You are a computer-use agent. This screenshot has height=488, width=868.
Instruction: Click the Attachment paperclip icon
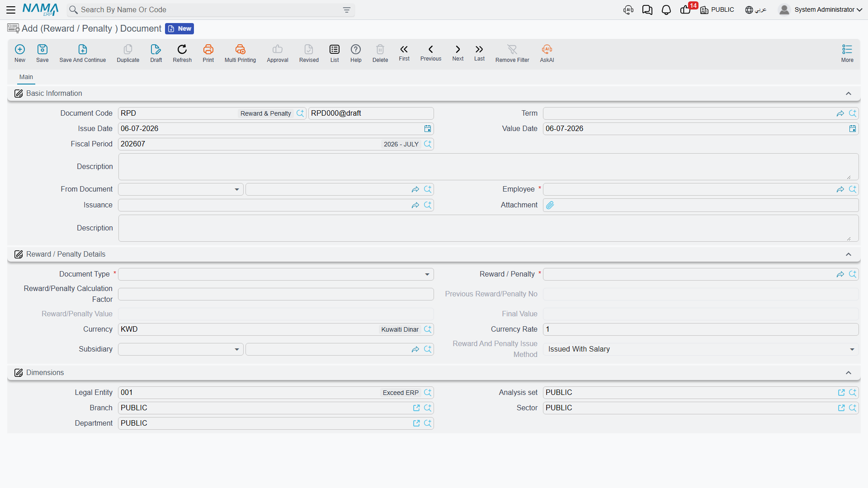[x=550, y=205]
